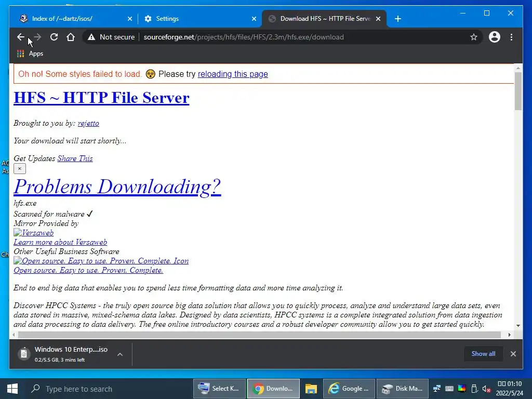Switch to Internet Explorer Google window
Viewport: 532px width, 399px height.
(x=349, y=389)
